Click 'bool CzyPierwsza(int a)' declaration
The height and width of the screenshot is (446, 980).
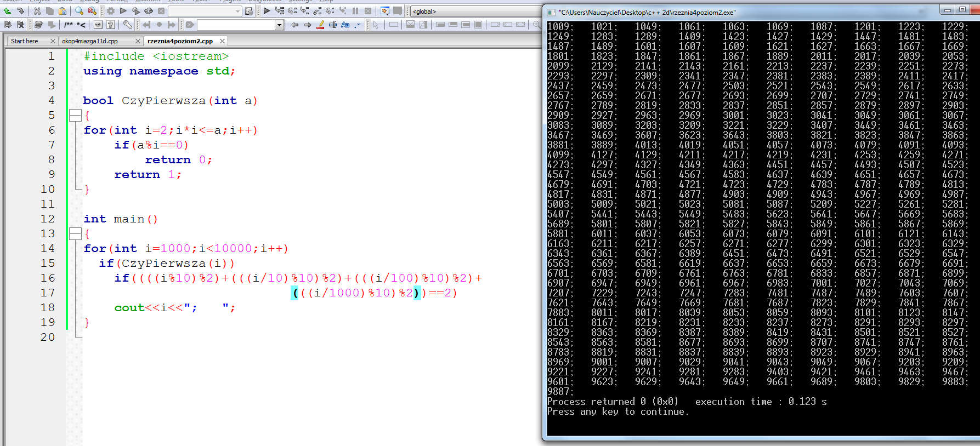coord(170,100)
